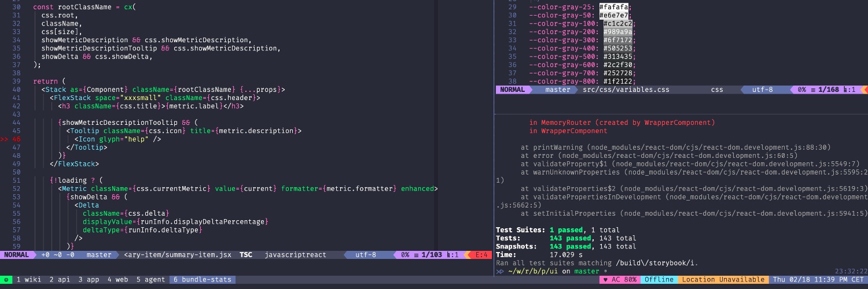The width and height of the screenshot is (868, 289).
Task: Click the heart AC 80% battery indicator
Action: pyautogui.click(x=620, y=280)
